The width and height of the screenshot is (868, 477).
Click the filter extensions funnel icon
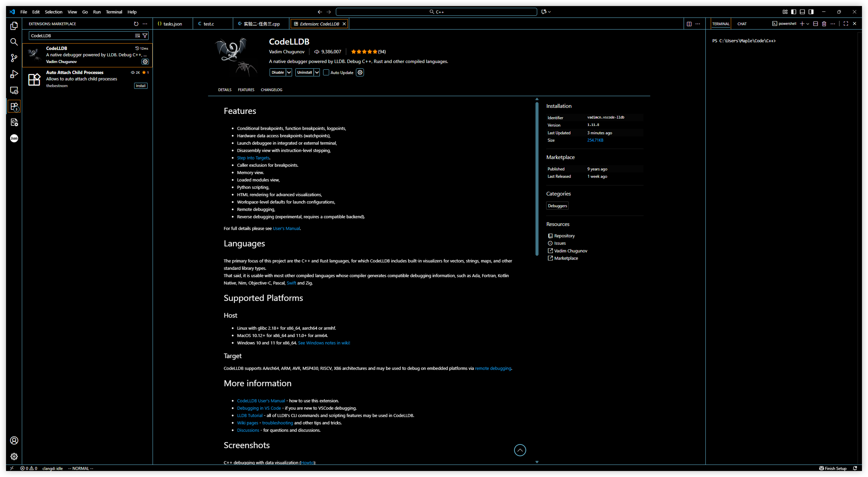145,35
